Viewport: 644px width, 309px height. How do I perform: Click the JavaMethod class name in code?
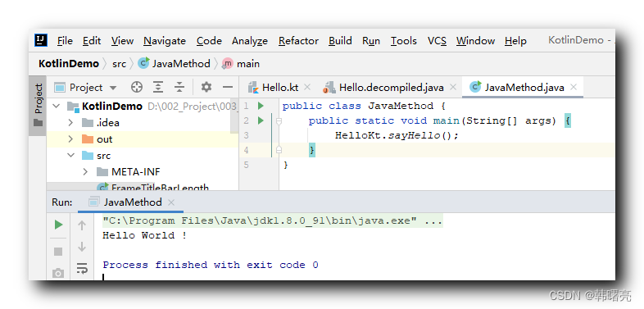(401, 106)
